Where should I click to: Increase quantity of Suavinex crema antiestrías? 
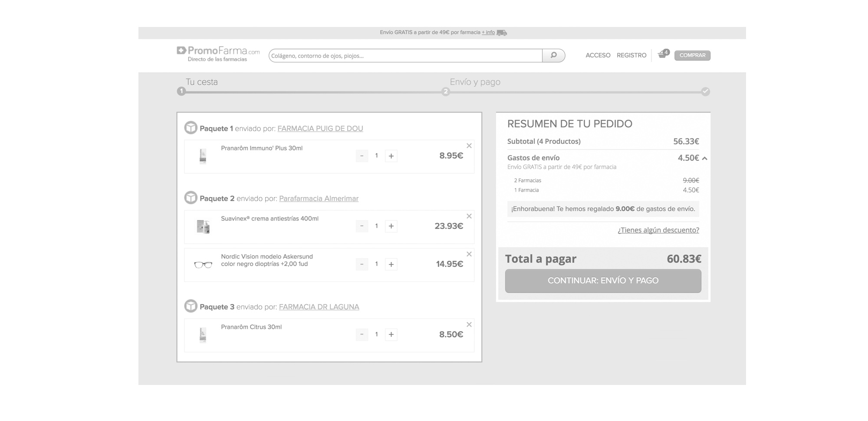[391, 226]
